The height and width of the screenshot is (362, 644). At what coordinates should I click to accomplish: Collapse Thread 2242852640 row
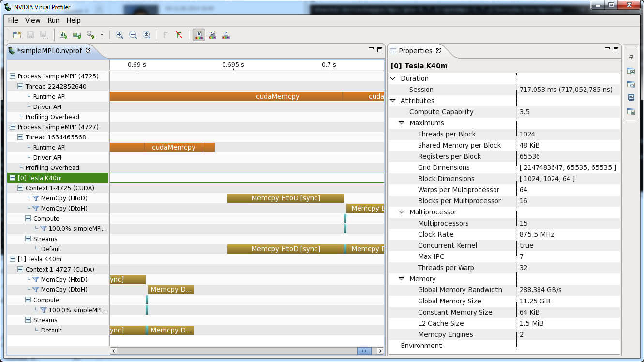[20, 86]
